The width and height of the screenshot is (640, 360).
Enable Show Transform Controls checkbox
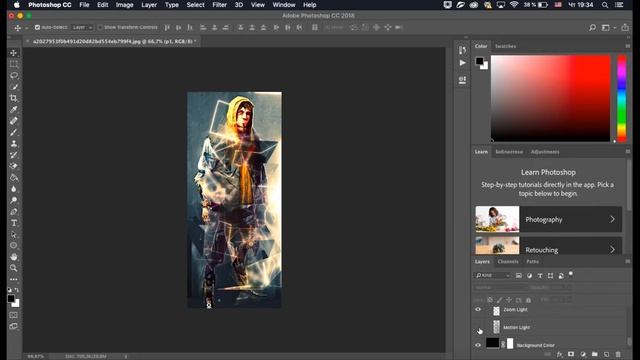[100, 27]
